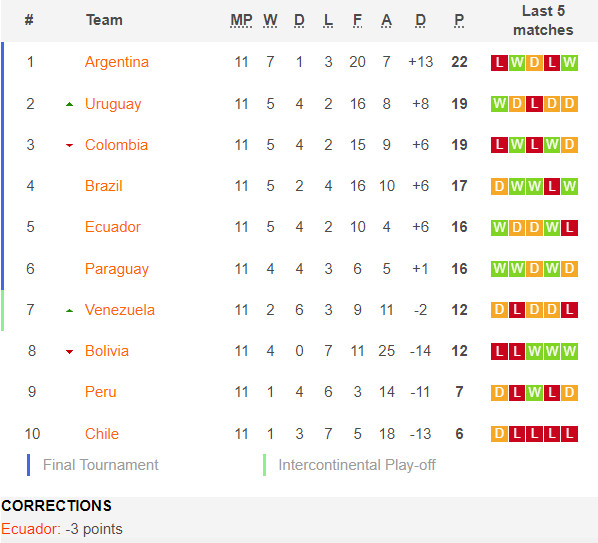Click the red down arrow beside Bolivia
The height and width of the screenshot is (543, 598).
(x=69, y=352)
